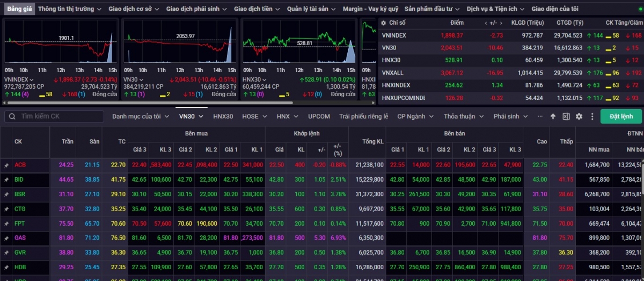
Task: Switch to the HNX board tab
Action: [287, 116]
